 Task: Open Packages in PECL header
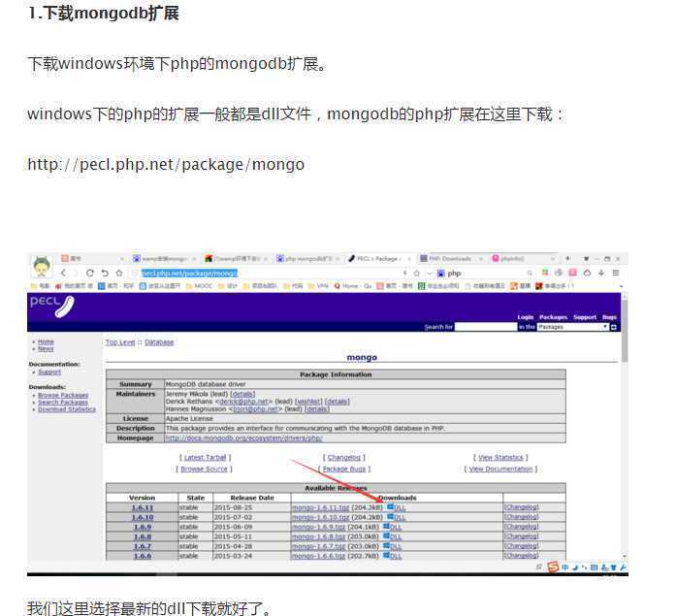tap(553, 317)
